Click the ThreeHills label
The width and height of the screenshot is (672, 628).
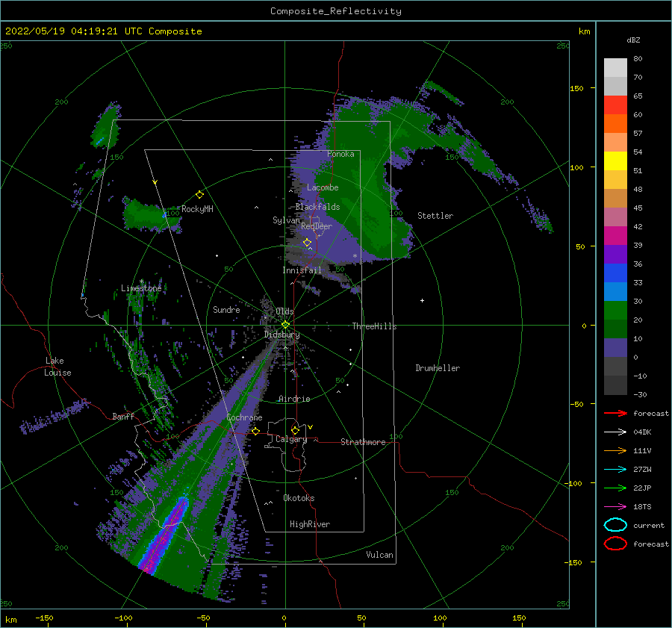[x=375, y=326]
